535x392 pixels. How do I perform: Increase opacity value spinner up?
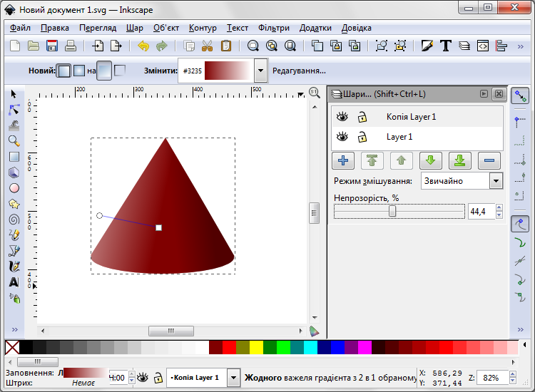click(x=499, y=207)
